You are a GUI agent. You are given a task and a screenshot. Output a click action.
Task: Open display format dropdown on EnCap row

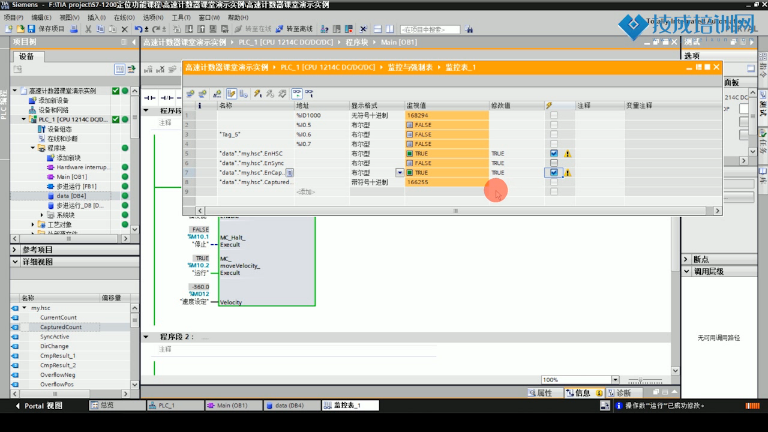coord(400,172)
